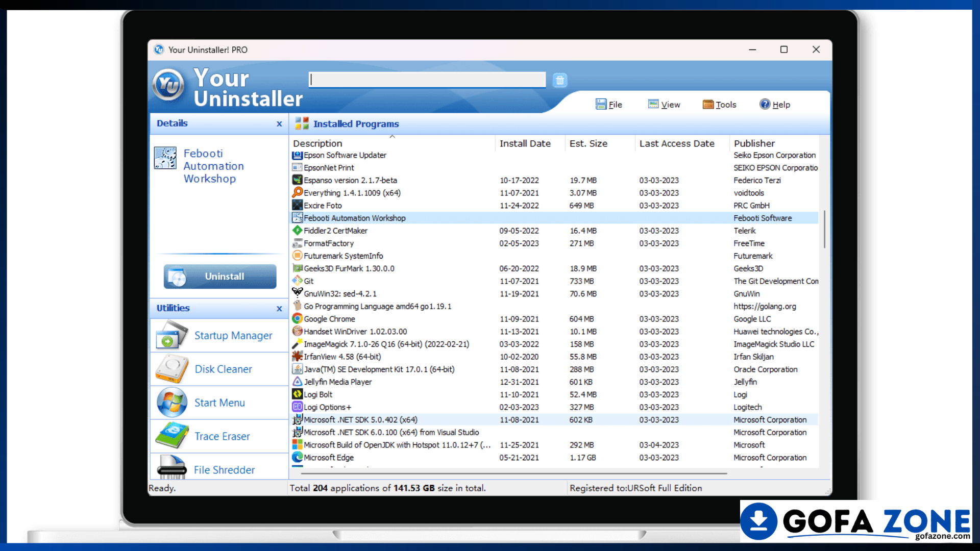This screenshot has width=980, height=551.
Task: Click the Java SE Development Kit icon
Action: coord(297,369)
